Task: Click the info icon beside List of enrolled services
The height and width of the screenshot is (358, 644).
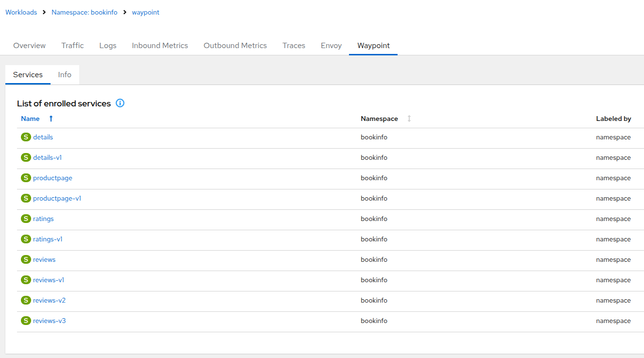Action: click(120, 103)
